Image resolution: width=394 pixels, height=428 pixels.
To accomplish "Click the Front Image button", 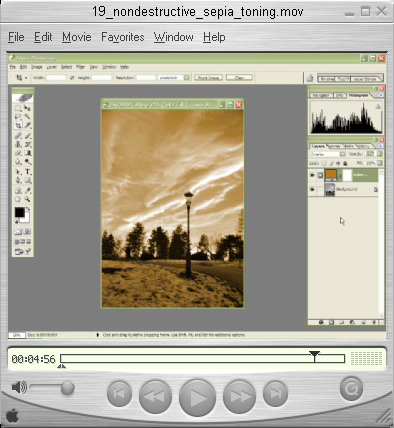I will (x=208, y=78).
